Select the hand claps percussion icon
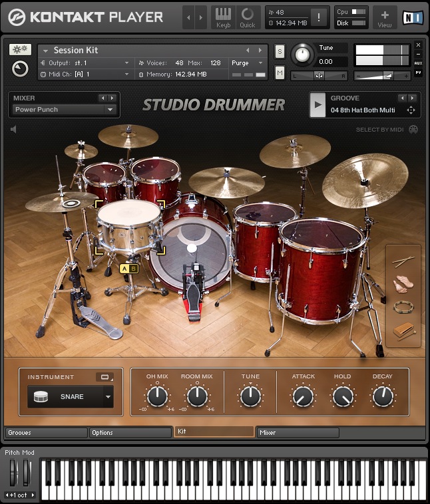Screen dimensions: 430x504 pos(403,284)
